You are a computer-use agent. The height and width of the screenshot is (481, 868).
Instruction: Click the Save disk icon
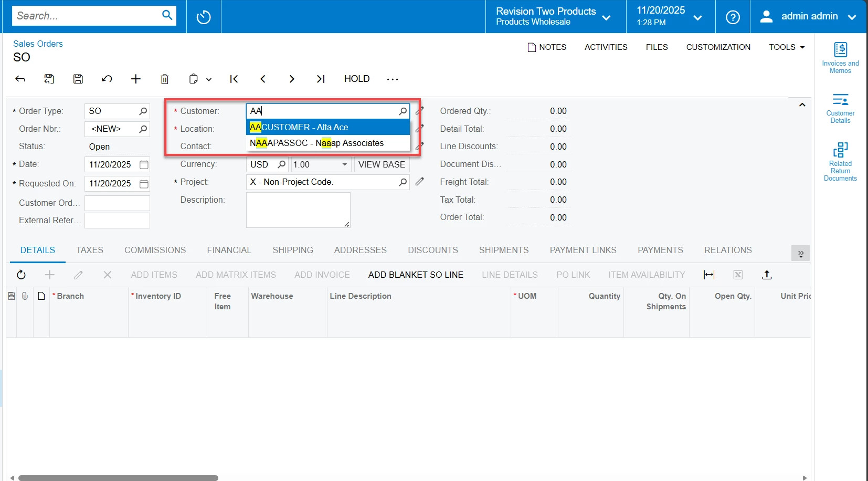point(78,79)
